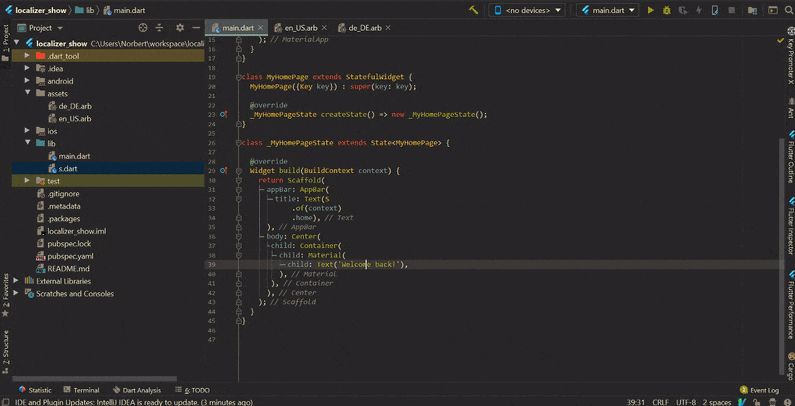Open Flutter Performance side panel
The width and height of the screenshot is (795, 406).
790,305
